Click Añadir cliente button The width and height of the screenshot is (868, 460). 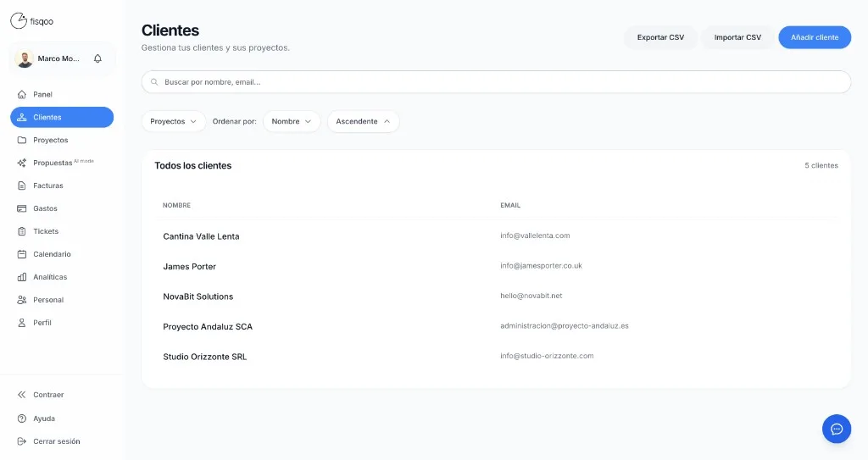tap(815, 37)
